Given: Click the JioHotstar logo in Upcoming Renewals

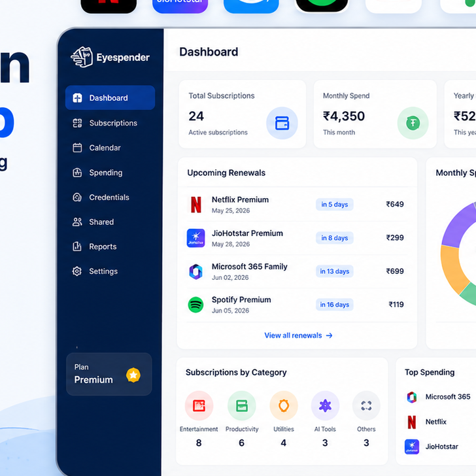Looking at the screenshot, I should [195, 238].
